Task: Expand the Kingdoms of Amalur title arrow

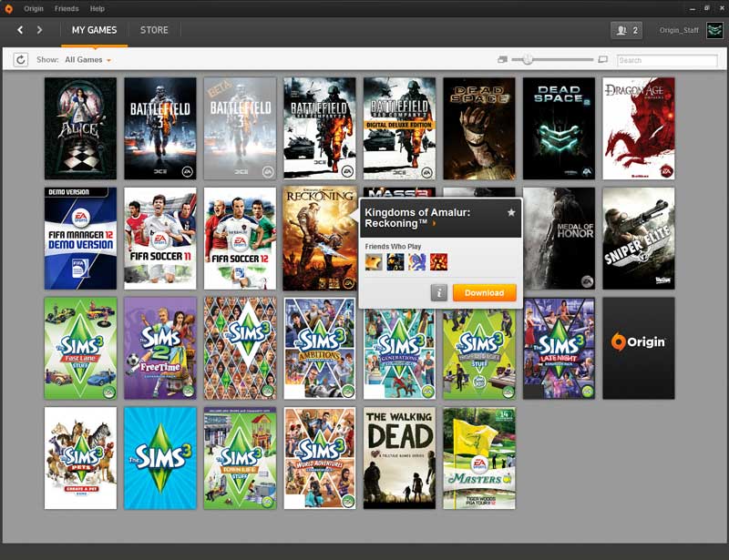Action: pyautogui.click(x=434, y=223)
